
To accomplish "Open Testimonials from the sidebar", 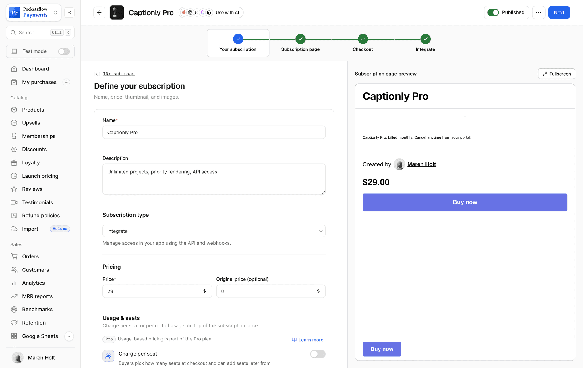I will [40, 202].
